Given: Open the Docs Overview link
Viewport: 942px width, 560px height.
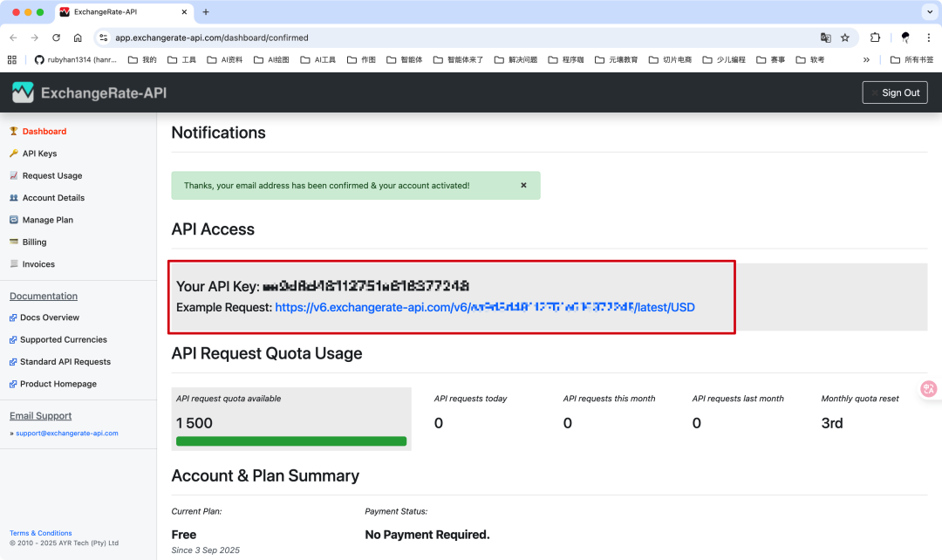Looking at the screenshot, I should pos(49,318).
